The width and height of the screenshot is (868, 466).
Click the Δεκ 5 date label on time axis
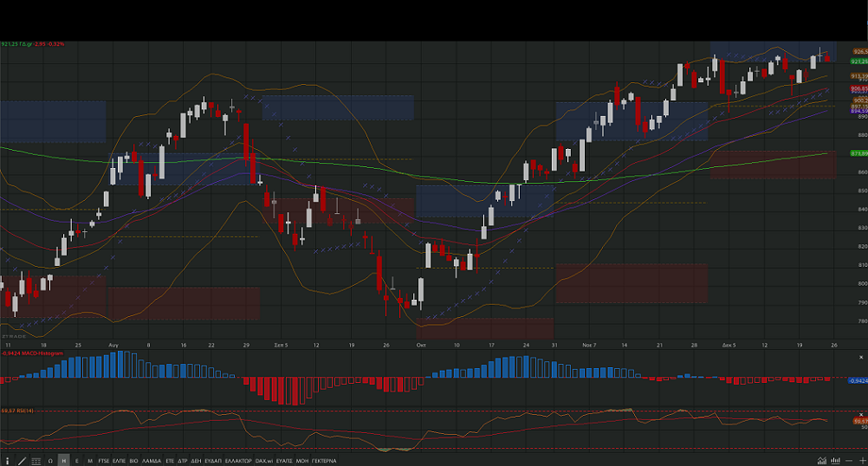(729, 345)
